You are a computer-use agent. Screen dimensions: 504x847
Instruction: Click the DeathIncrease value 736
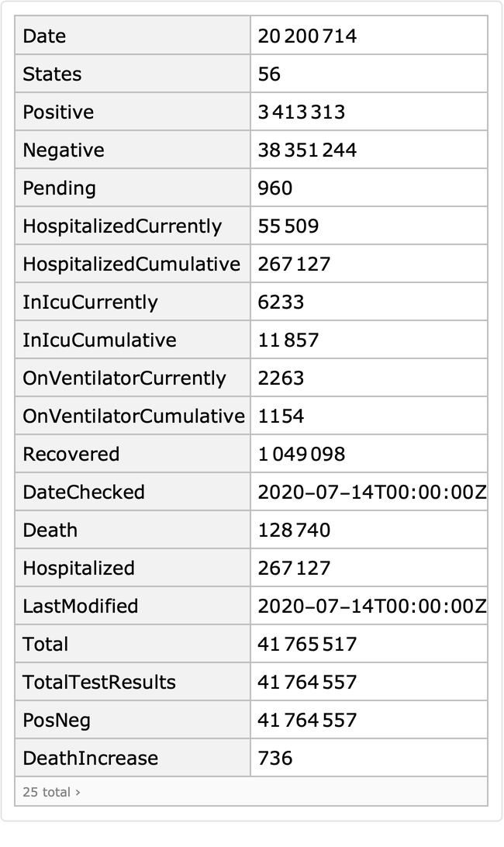(275, 758)
